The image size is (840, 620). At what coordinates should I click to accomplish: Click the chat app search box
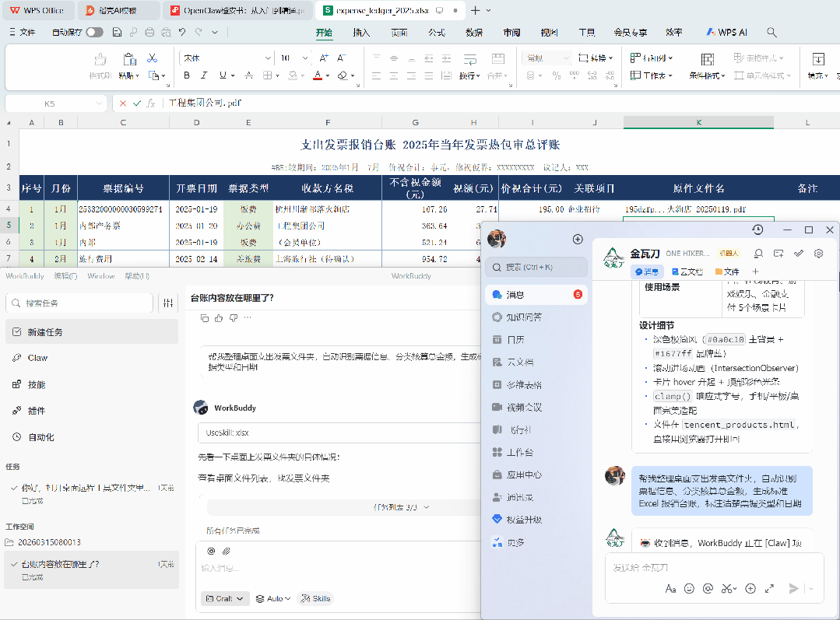tap(536, 267)
